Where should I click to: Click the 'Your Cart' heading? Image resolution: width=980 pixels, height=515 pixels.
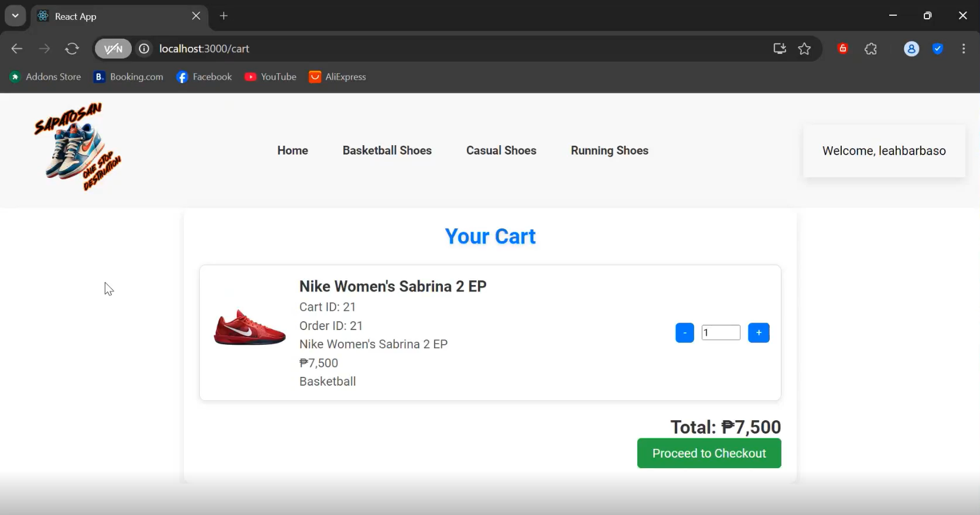[490, 236]
